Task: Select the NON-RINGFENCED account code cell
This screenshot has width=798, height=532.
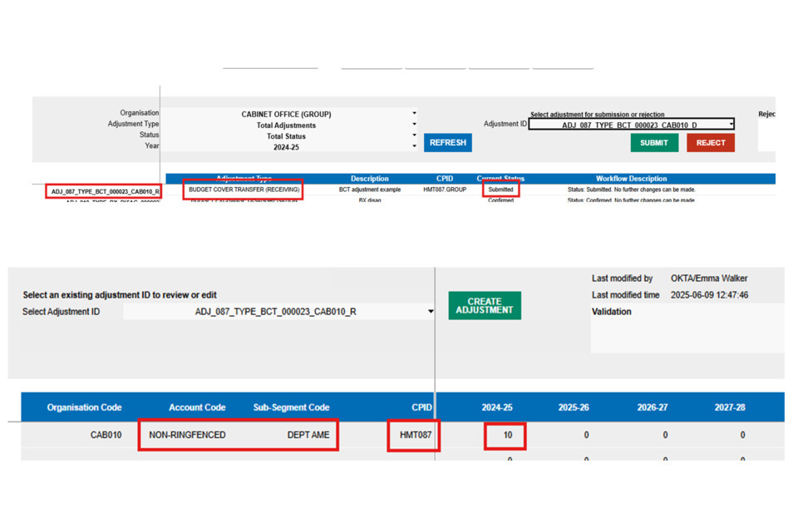Action: click(x=187, y=435)
